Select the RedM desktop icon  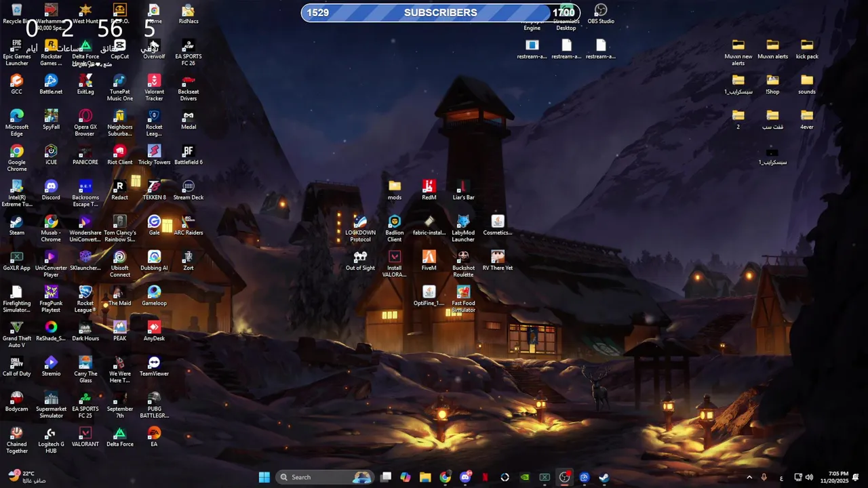coord(429,190)
